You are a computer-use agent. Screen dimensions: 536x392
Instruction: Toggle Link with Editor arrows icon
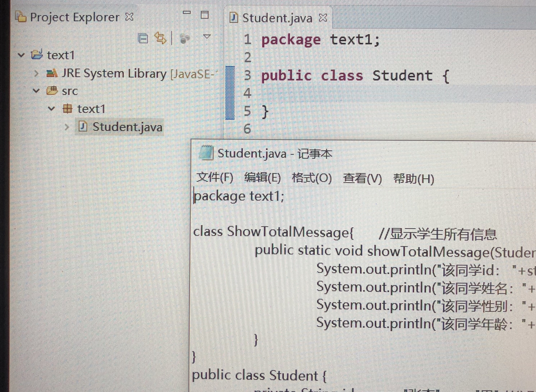tap(160, 38)
